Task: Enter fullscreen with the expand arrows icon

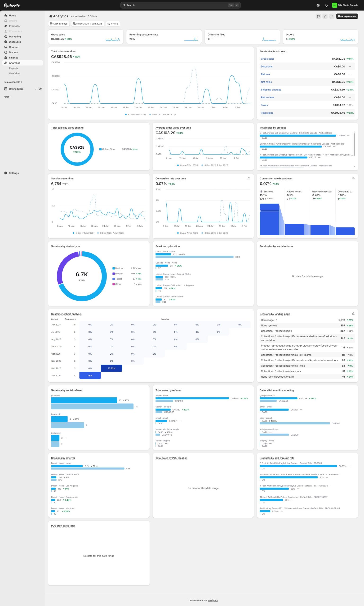Action: [x=325, y=16]
